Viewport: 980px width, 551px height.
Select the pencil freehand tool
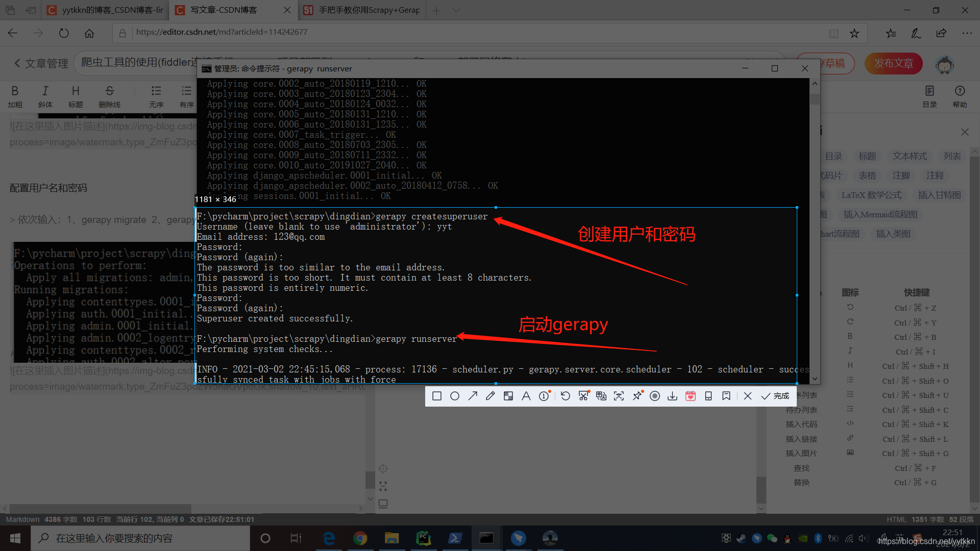click(491, 396)
